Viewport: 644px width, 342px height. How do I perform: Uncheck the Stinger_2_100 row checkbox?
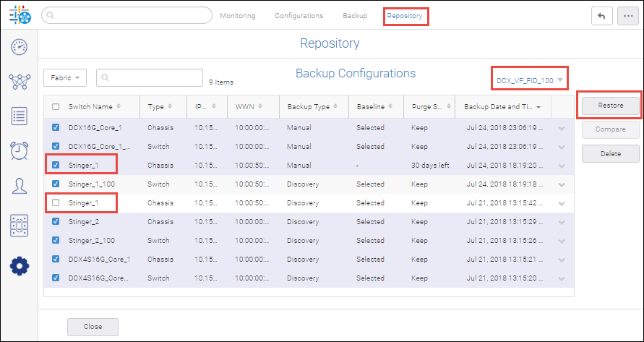[x=56, y=240]
